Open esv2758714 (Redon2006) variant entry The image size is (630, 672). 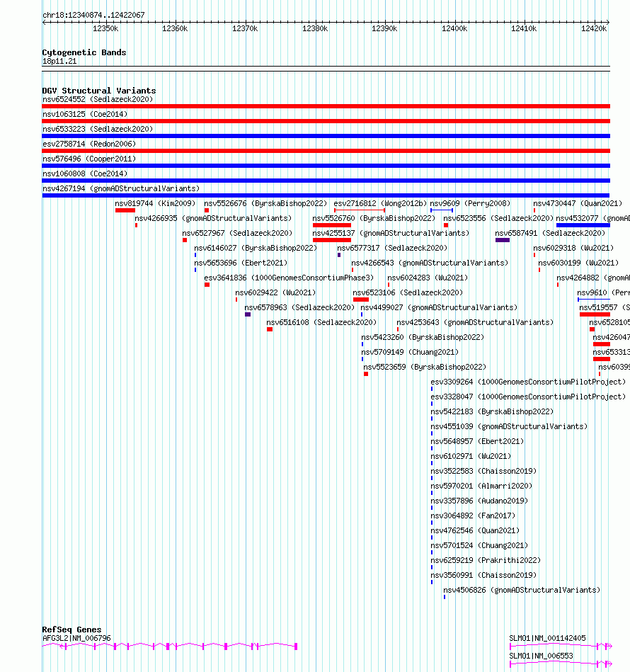89,144
